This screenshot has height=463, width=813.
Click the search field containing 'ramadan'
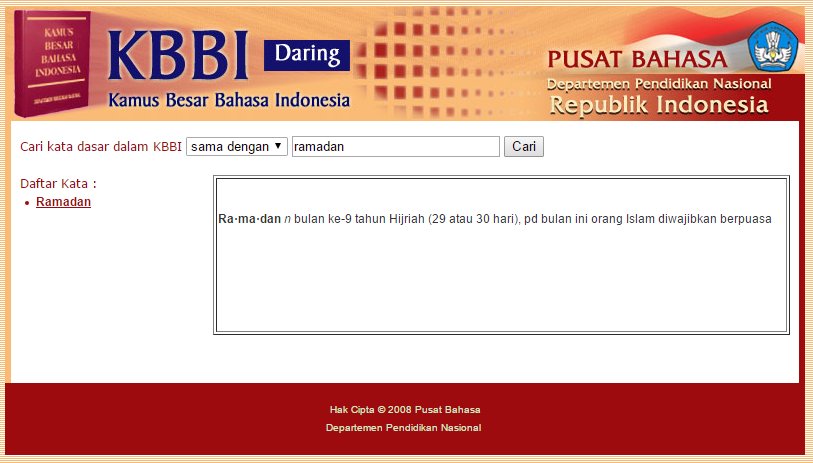point(396,147)
